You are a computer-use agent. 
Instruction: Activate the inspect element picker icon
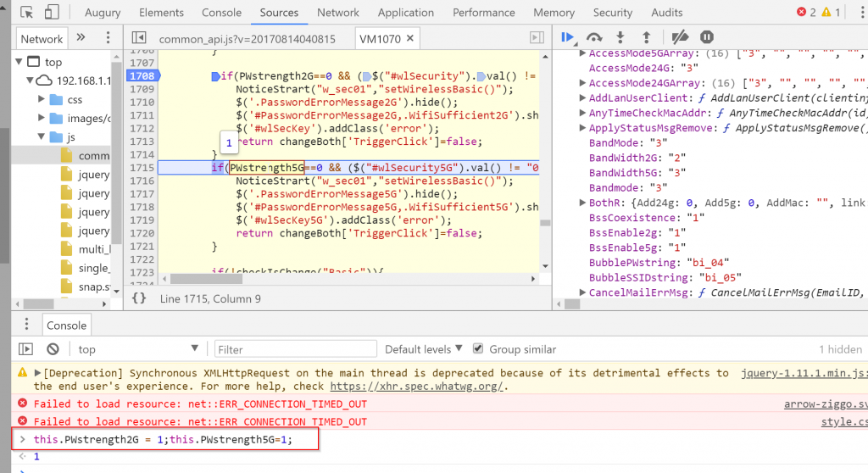point(26,12)
